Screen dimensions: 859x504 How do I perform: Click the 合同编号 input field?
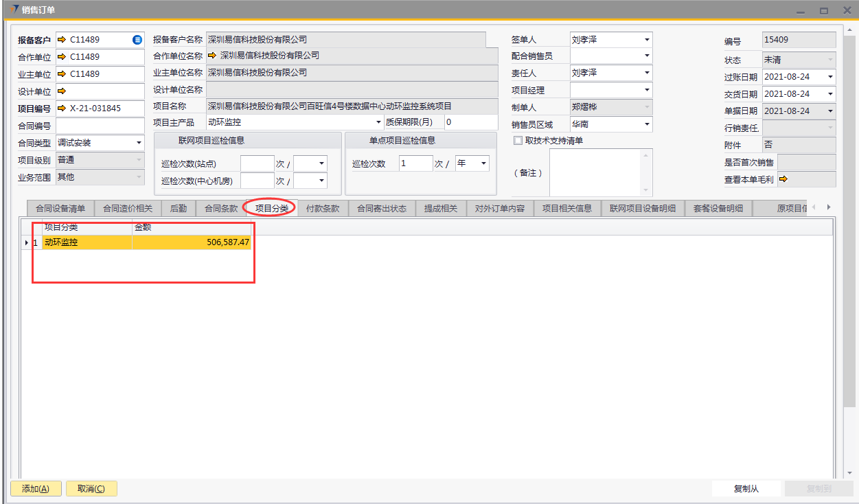click(x=100, y=126)
